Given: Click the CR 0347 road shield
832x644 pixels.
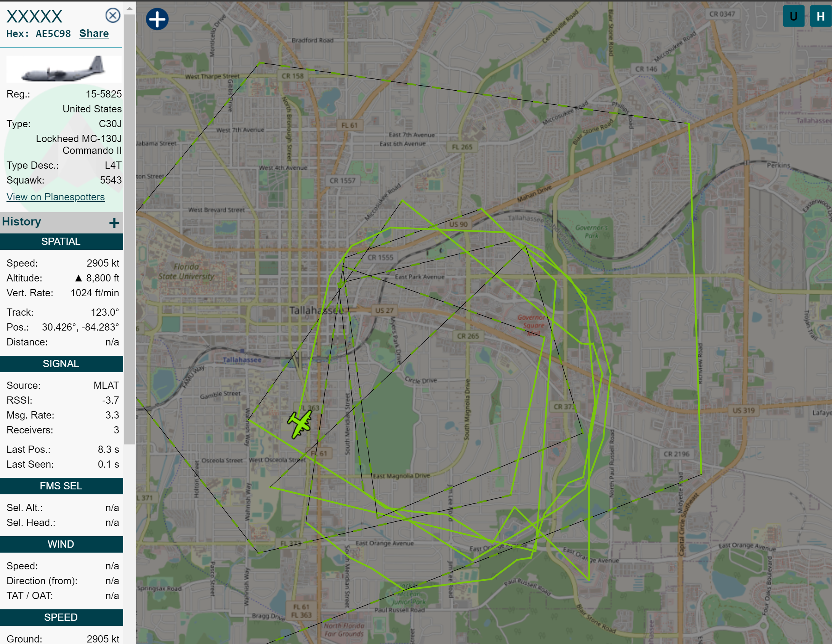Looking at the screenshot, I should tap(722, 14).
